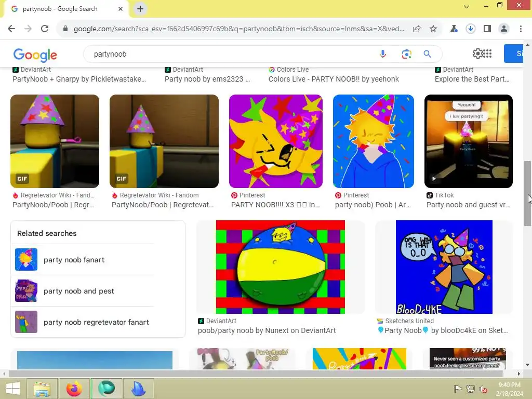Open Explore the Best Part DeviantArt link
The image size is (532, 399).
(472, 79)
